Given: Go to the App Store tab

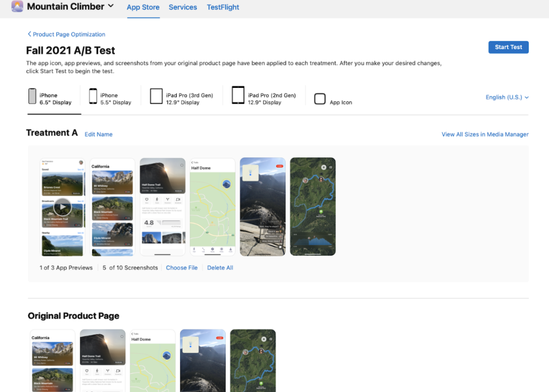Looking at the screenshot, I should (143, 7).
